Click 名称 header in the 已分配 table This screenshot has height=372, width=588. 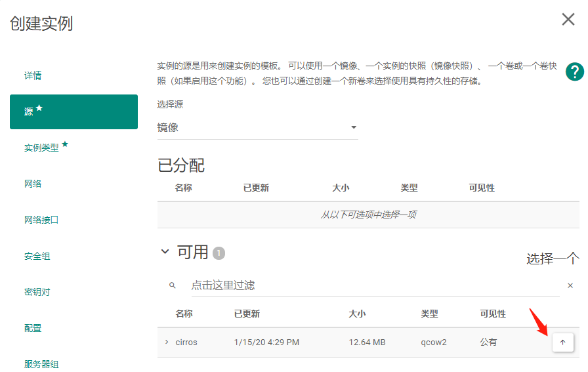(183, 188)
